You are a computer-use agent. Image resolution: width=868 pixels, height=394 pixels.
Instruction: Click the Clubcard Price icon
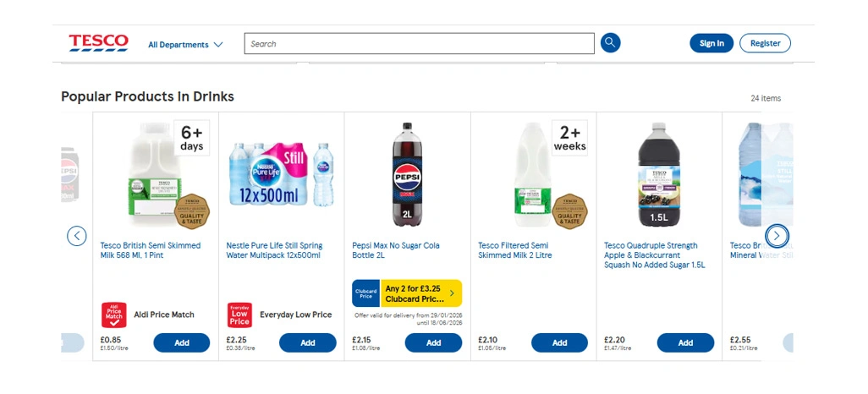click(365, 293)
